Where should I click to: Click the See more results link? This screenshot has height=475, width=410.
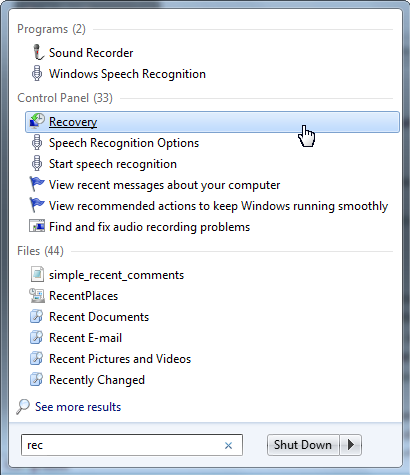pyautogui.click(x=78, y=407)
